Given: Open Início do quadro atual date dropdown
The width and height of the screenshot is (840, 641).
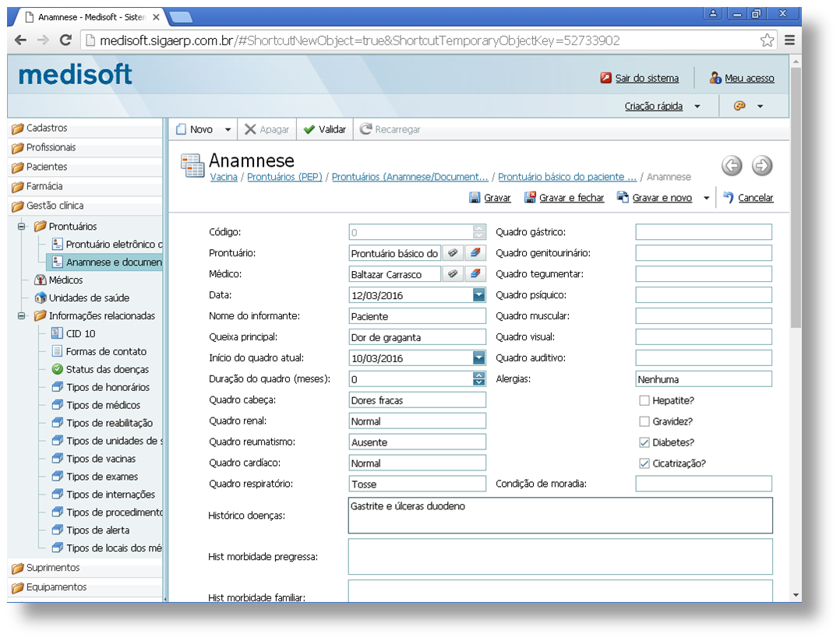Looking at the screenshot, I should pyautogui.click(x=479, y=357).
